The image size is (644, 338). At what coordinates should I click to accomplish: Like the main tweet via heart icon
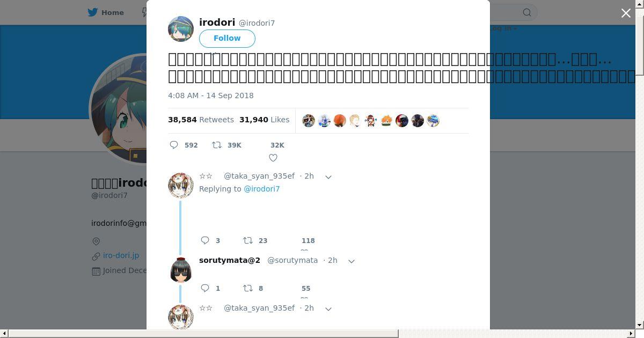coord(273,158)
